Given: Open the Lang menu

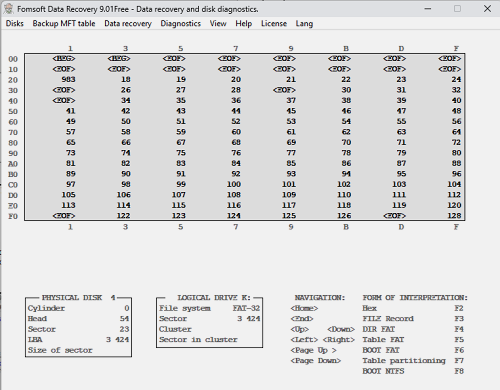Looking at the screenshot, I should (304, 24).
